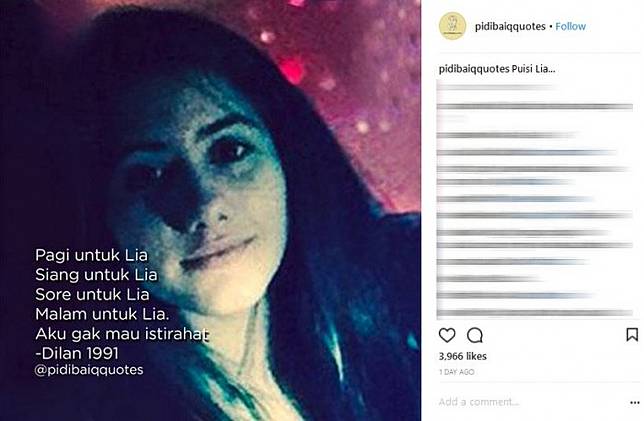The width and height of the screenshot is (644, 421).
Task: Open pidibaiqquotes username in caption
Action: click(x=474, y=69)
